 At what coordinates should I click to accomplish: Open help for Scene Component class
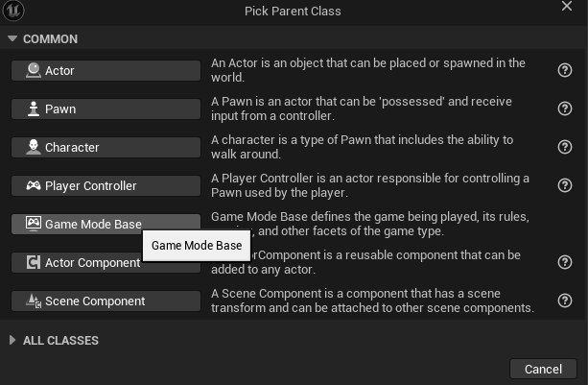pos(565,301)
